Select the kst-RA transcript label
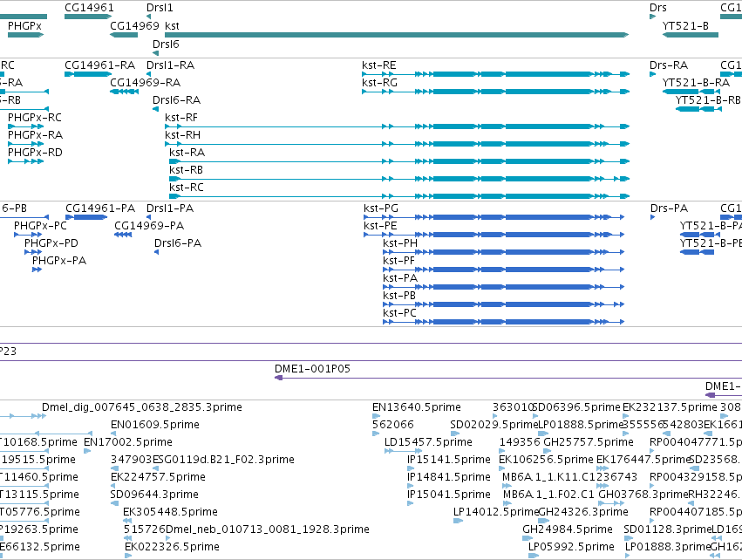The width and height of the screenshot is (742, 560). (x=187, y=153)
